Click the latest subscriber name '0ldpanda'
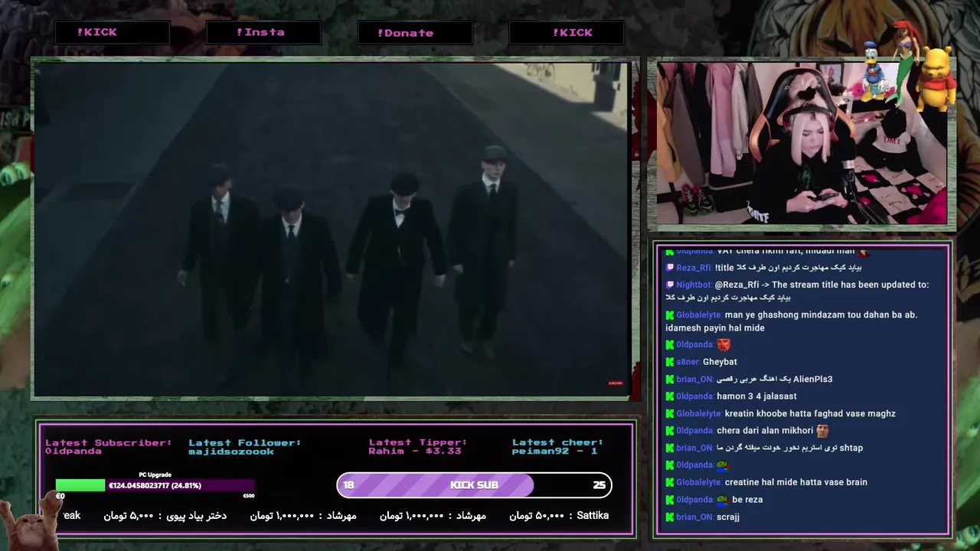 tap(73, 452)
